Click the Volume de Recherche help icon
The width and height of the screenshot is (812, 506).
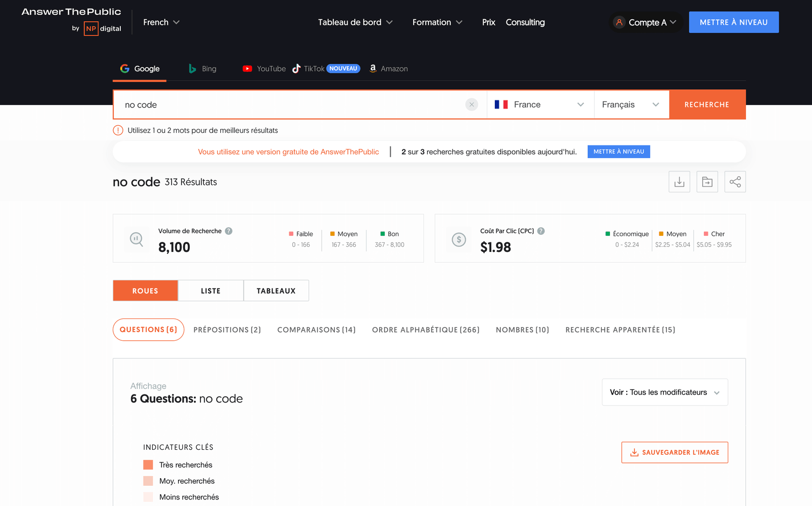click(229, 231)
